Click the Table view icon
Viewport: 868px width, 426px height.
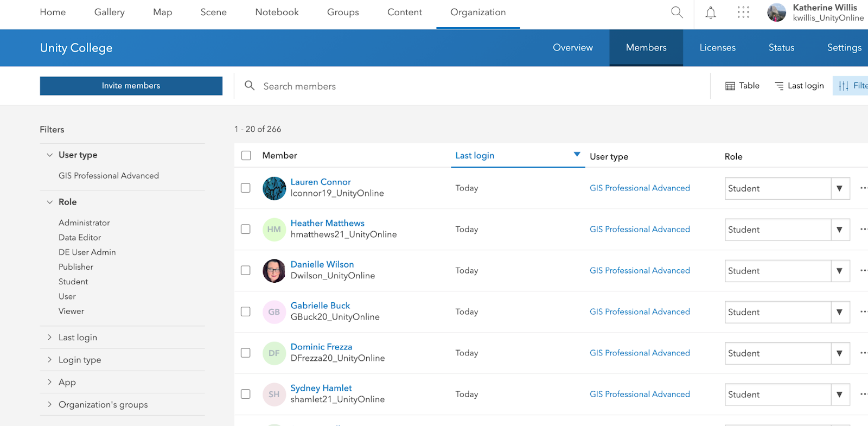tap(730, 86)
